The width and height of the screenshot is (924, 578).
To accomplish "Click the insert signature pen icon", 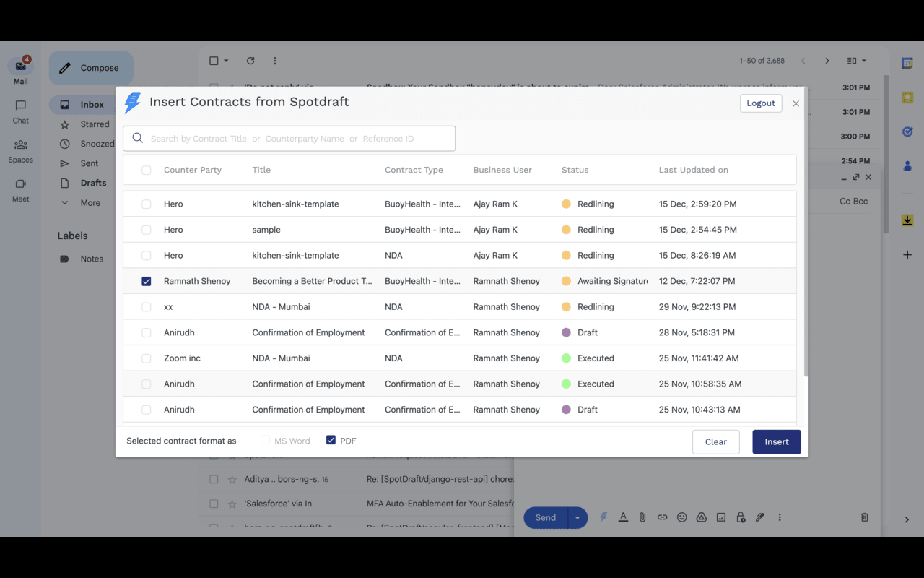I will pyautogui.click(x=760, y=517).
